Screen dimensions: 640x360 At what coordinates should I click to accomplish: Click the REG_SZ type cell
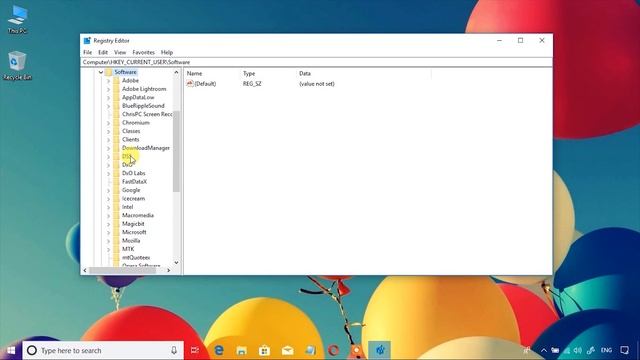pyautogui.click(x=252, y=84)
